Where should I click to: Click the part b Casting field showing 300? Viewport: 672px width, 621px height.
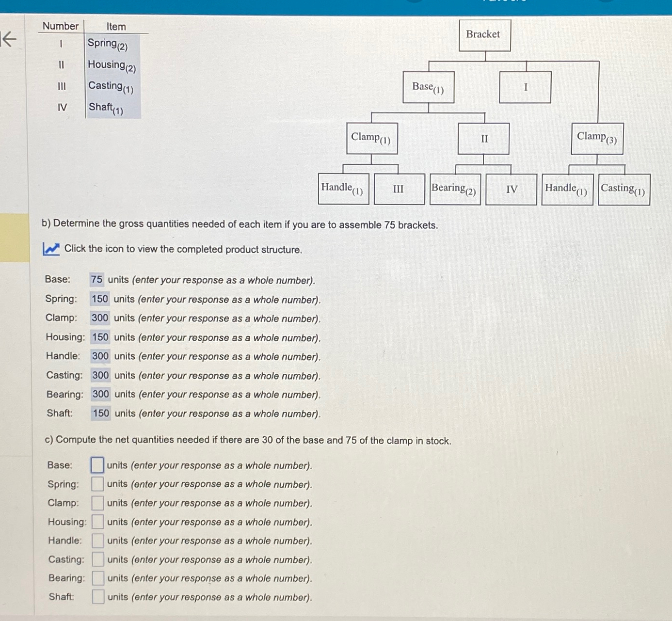click(x=100, y=375)
